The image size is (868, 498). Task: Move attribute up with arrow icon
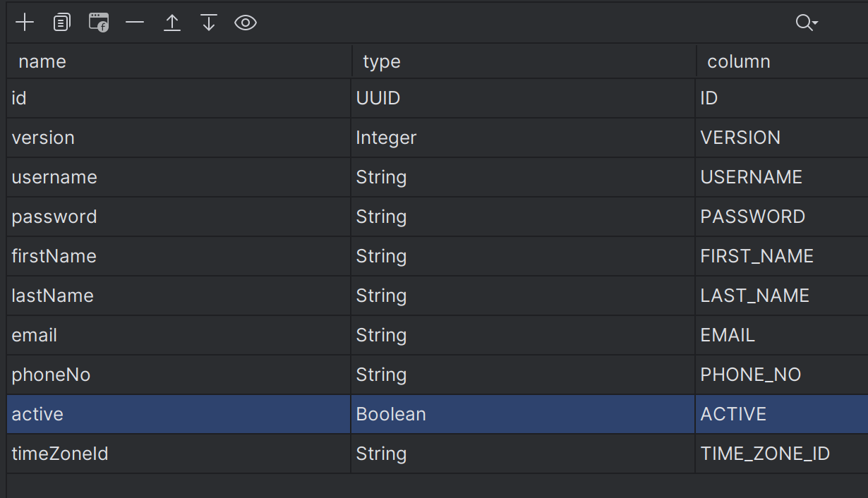[172, 23]
